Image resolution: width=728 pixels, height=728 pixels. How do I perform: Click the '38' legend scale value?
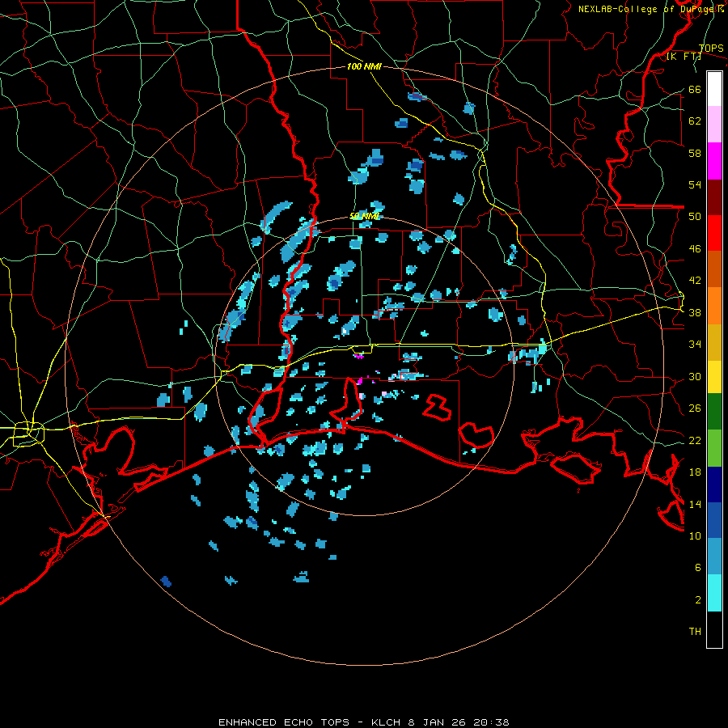695,312
